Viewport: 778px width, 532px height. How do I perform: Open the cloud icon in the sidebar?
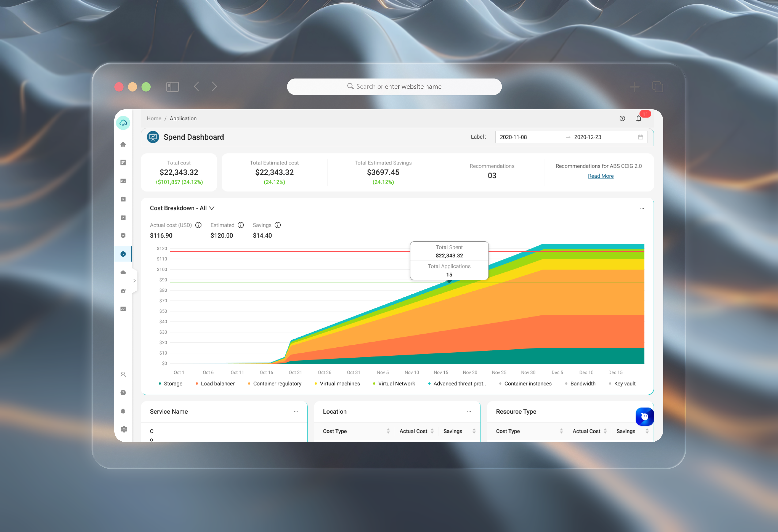[x=123, y=272]
